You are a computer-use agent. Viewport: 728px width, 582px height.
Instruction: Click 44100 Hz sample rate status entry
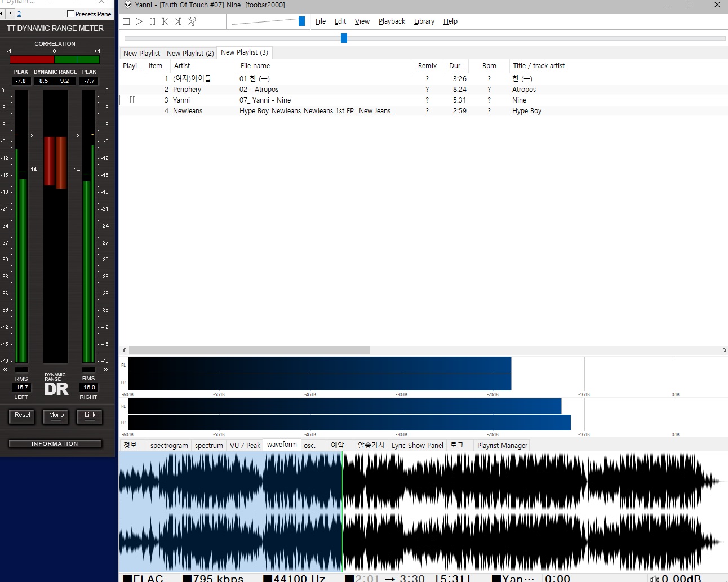pyautogui.click(x=294, y=578)
